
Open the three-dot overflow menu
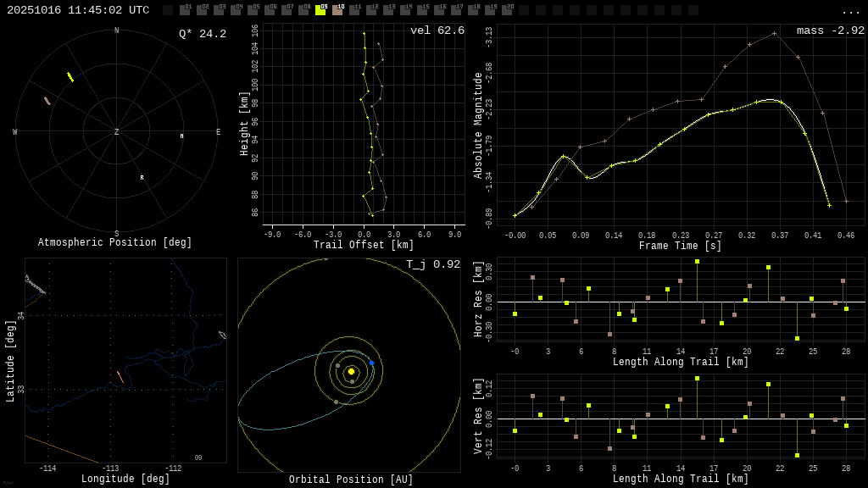[x=850, y=11]
